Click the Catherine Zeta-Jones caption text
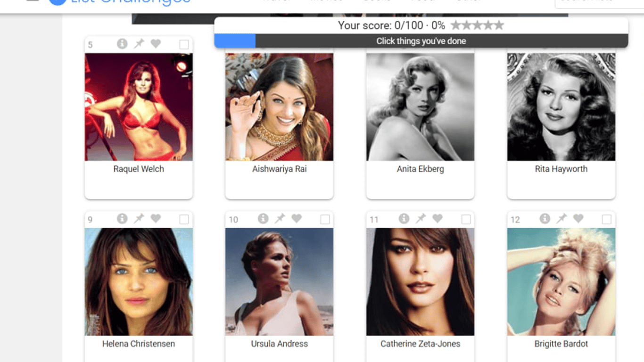The width and height of the screenshot is (644, 362). [x=420, y=344]
